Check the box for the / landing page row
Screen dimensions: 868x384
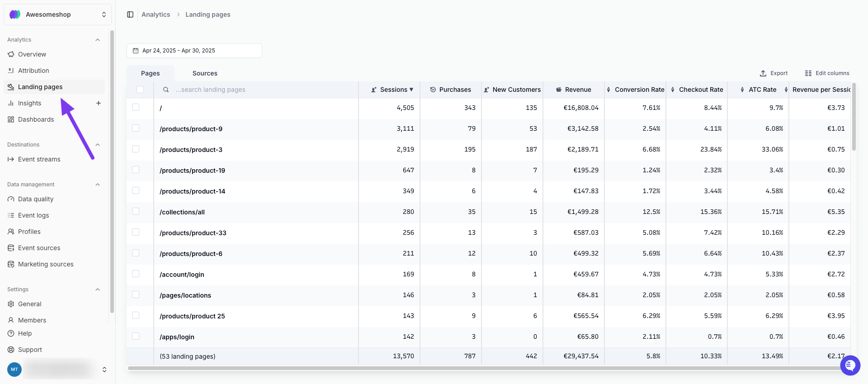[x=136, y=107]
